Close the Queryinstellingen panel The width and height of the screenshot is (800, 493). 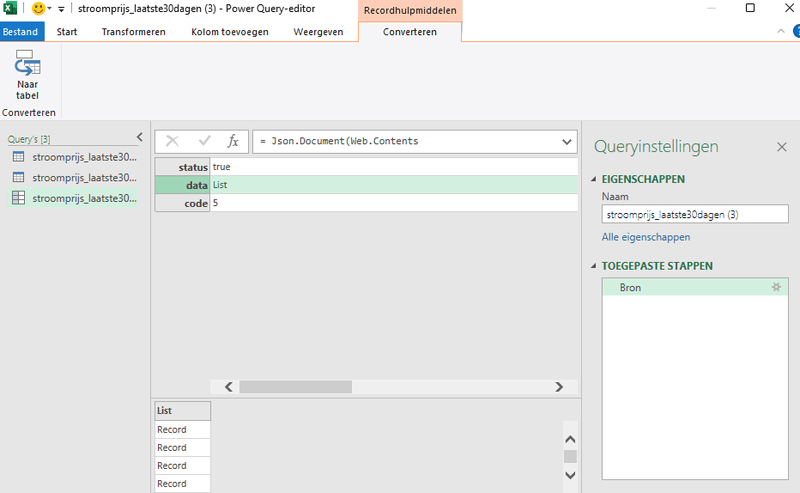pos(782,147)
